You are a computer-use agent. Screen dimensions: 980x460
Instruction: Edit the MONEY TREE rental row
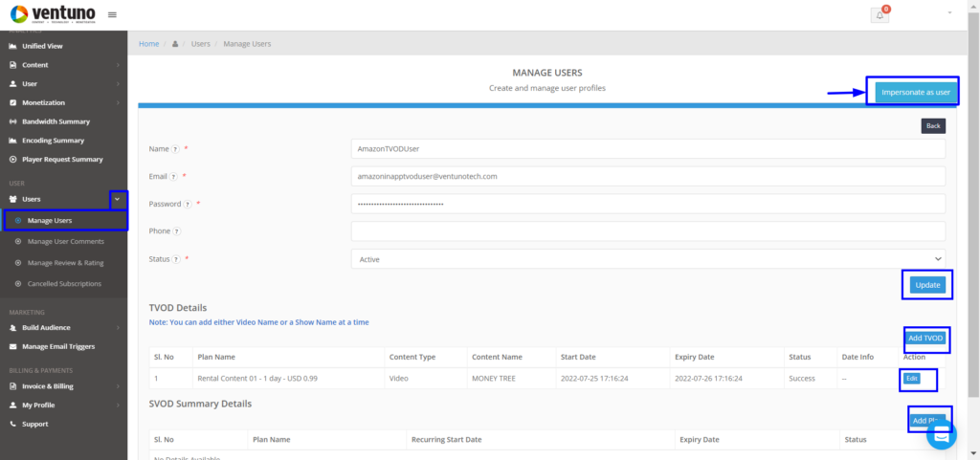pos(912,379)
